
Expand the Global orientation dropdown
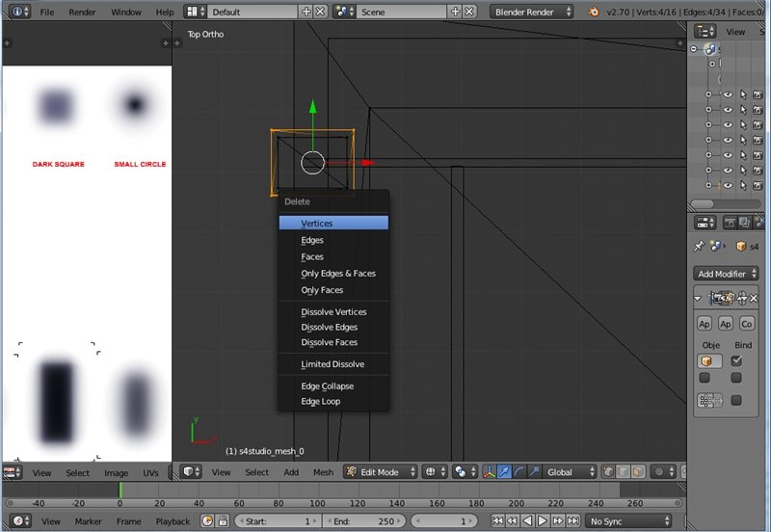pyautogui.click(x=567, y=472)
